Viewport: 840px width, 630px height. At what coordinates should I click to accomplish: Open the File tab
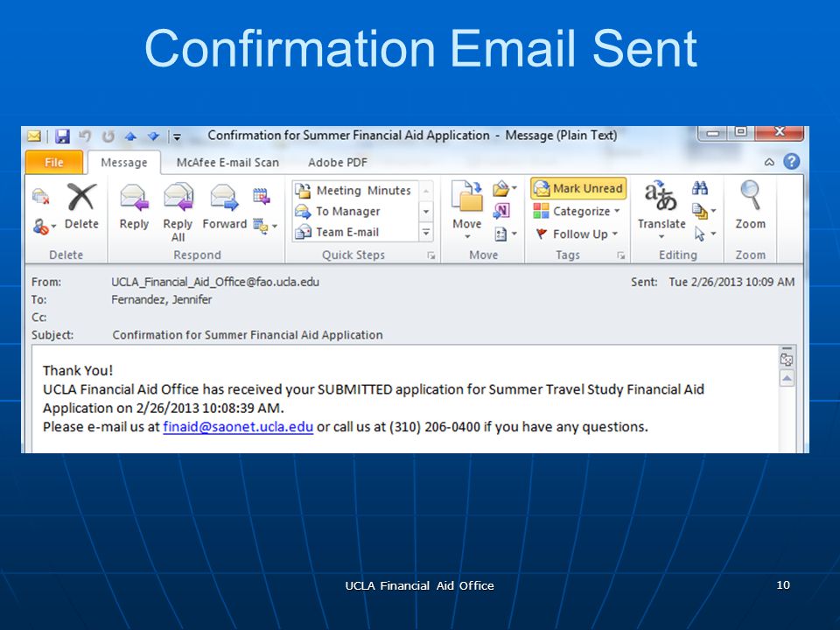(x=53, y=163)
